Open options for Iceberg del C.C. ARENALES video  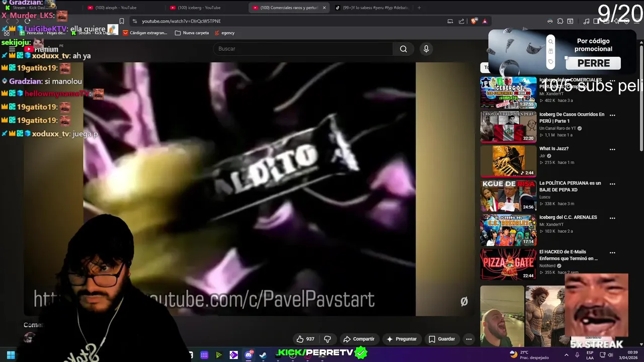pos(612,218)
